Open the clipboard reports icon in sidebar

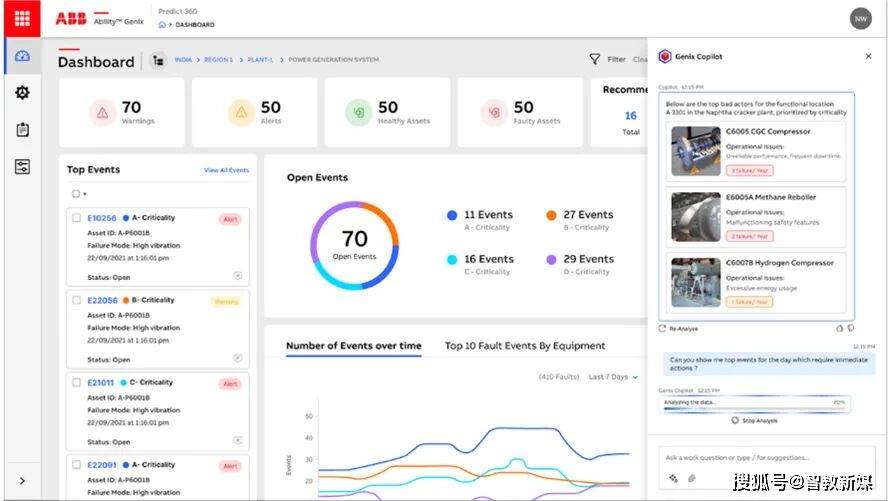(22, 130)
